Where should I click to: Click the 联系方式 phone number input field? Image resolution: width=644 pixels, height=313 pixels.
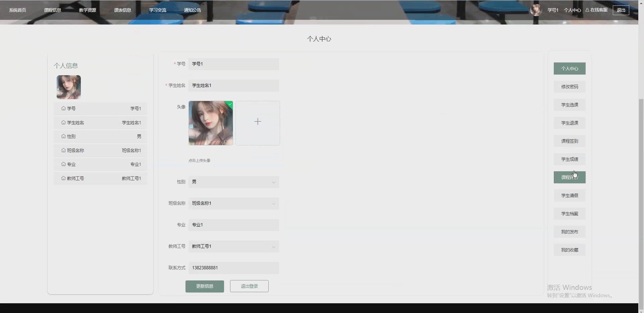234,268
